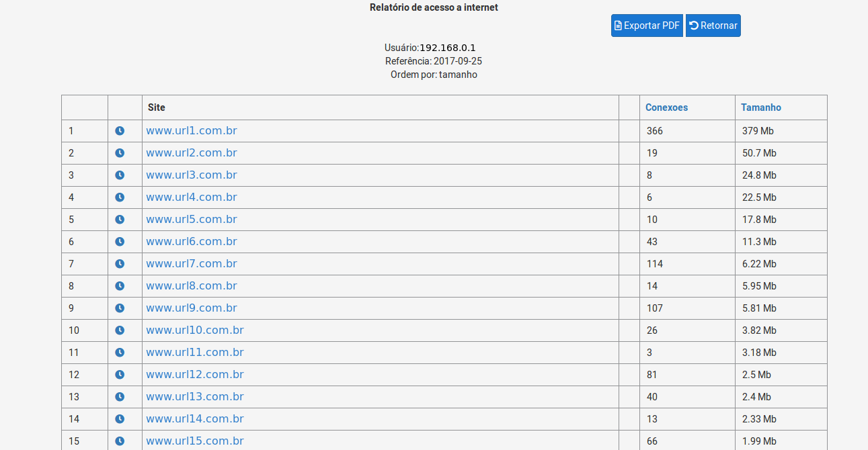Click the clock icon in row 3
This screenshot has width=868, height=450.
click(x=120, y=175)
